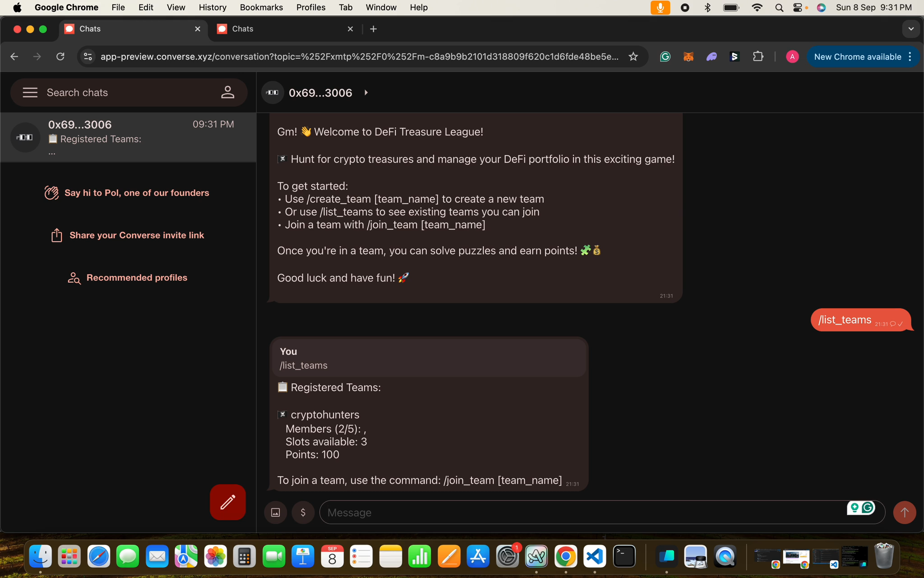Open the Grammarly extension in the Chrome toolbar
The image size is (924, 578).
pos(665,56)
